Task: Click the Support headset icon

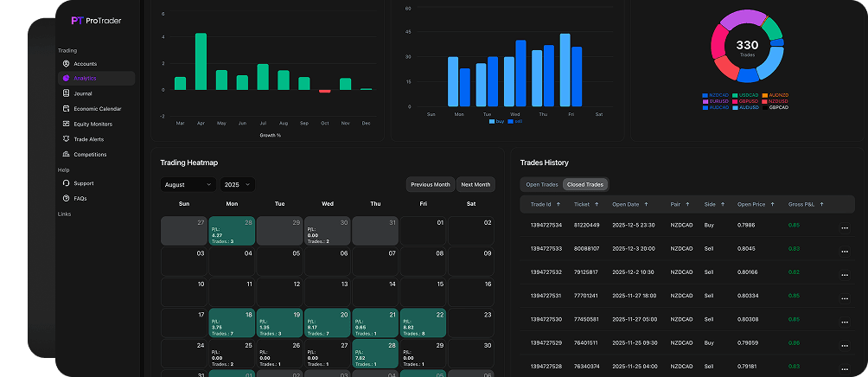Action: 66,183
